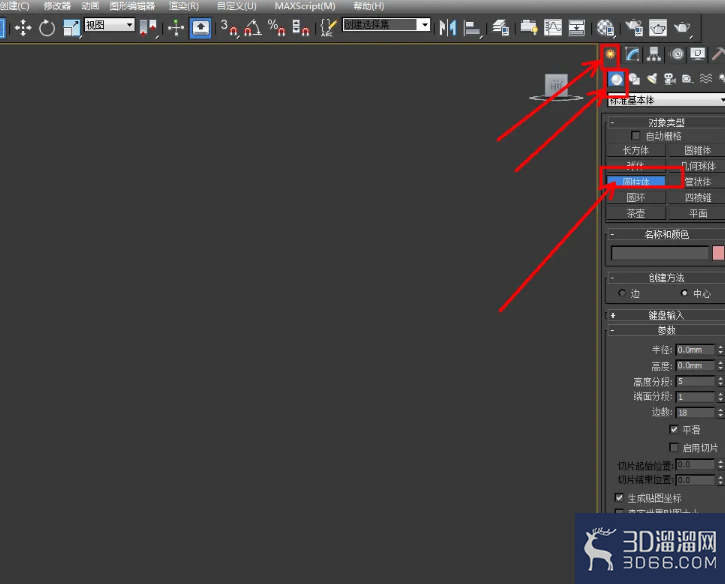Select Cameras category icon
The image size is (725, 584).
point(670,79)
